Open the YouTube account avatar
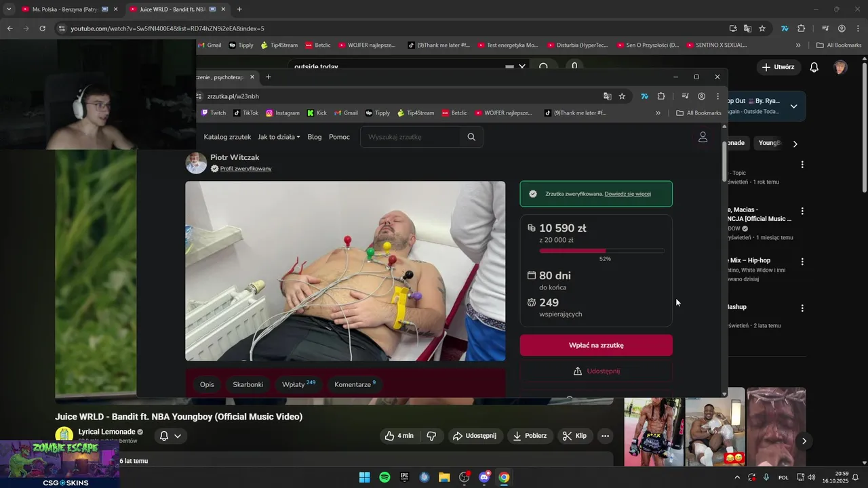The image size is (868, 488). [x=840, y=67]
